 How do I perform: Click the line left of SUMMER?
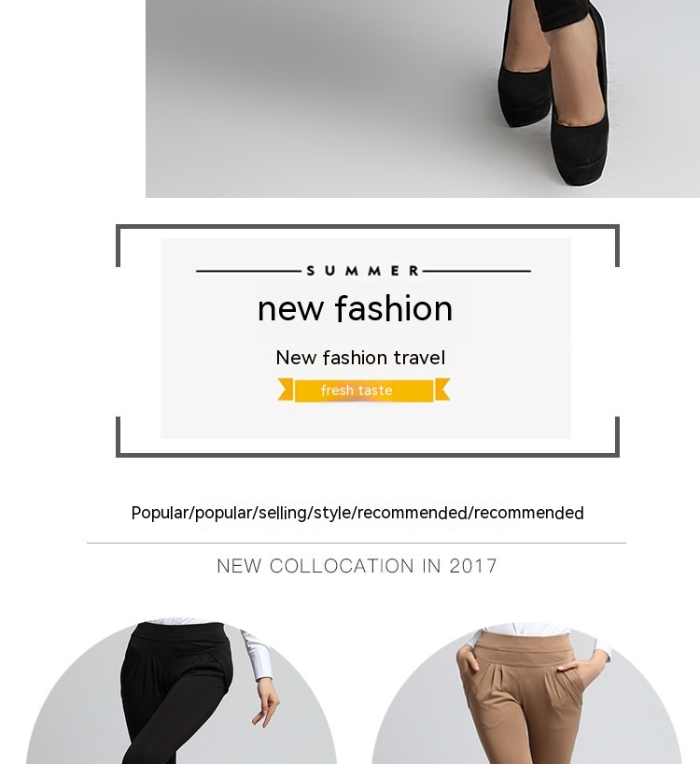tap(249, 272)
